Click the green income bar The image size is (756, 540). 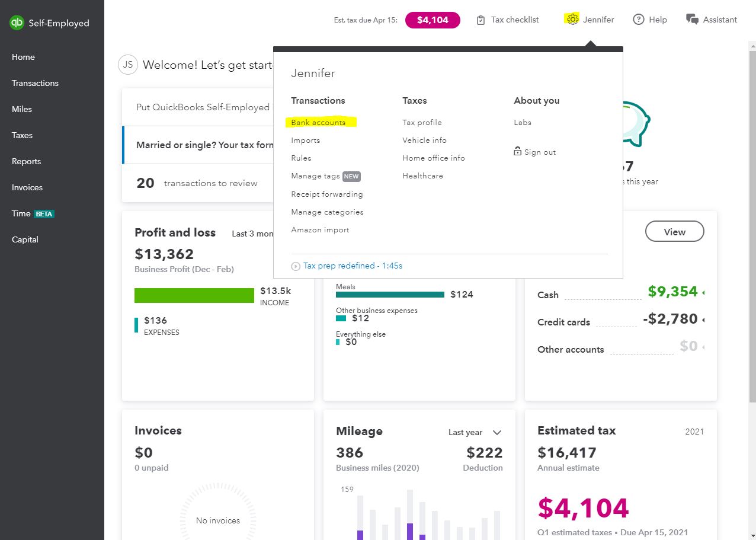tap(194, 295)
